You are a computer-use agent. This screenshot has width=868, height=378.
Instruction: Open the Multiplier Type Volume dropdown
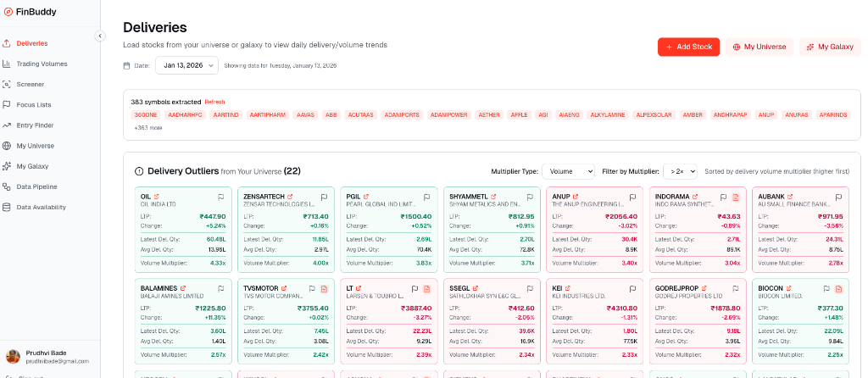coord(568,171)
